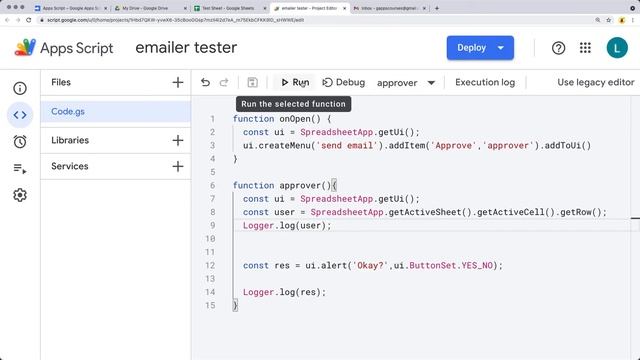This screenshot has height=360, width=640.
Task: Reload the page
Action: click(29, 20)
